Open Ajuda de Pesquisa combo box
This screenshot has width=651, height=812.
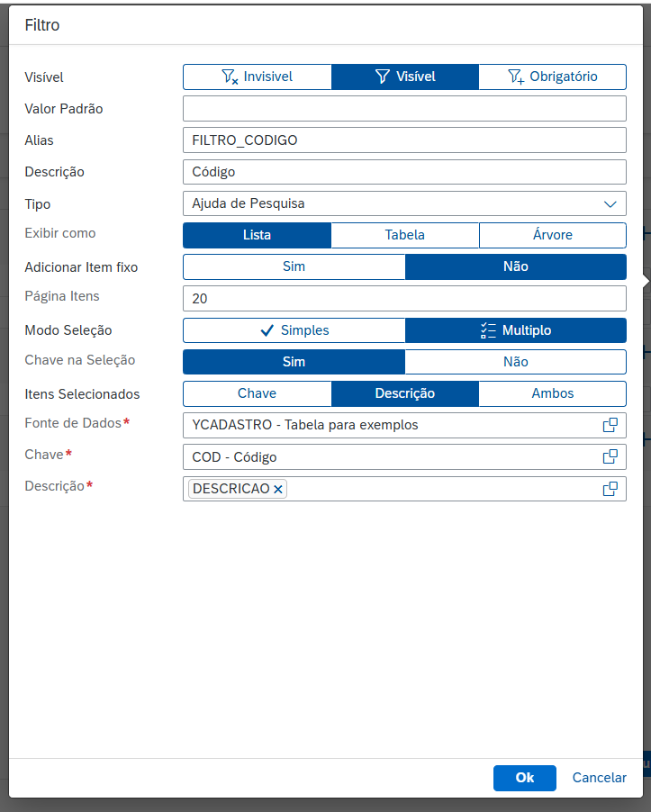[404, 204]
